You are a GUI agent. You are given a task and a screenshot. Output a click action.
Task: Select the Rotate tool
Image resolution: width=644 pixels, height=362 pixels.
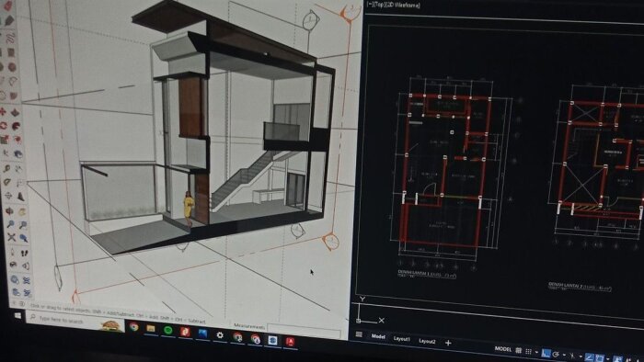coord(3,125)
